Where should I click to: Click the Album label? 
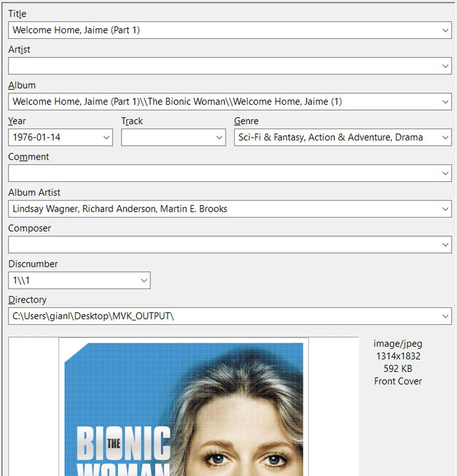[22, 85]
